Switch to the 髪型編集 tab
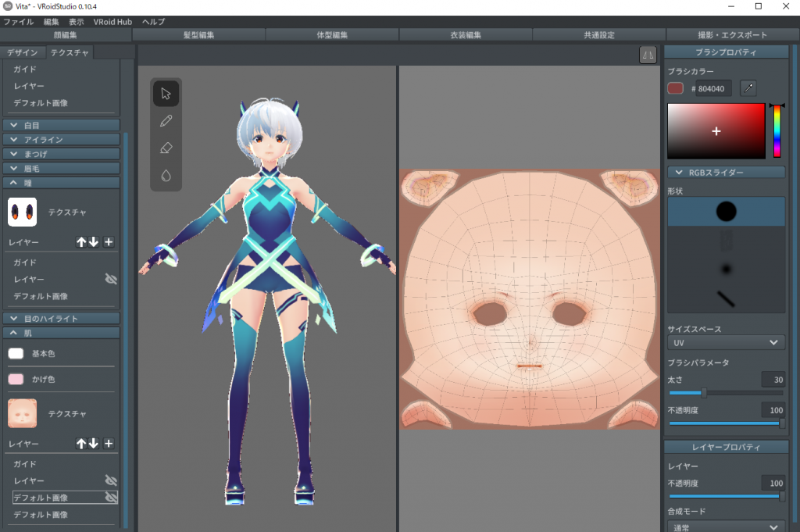Image resolution: width=800 pixels, height=532 pixels. tap(199, 35)
